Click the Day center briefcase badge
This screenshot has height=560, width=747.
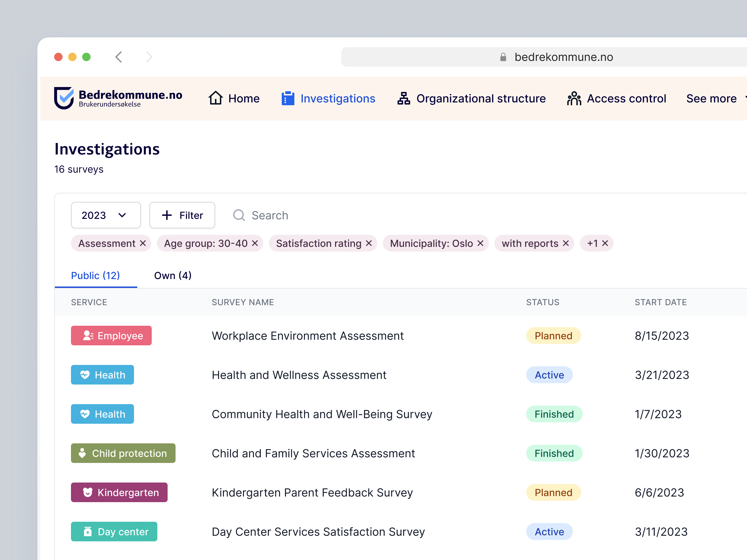tap(114, 531)
